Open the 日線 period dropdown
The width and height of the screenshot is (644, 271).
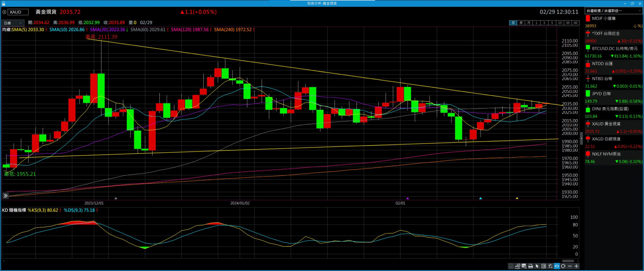point(13,23)
